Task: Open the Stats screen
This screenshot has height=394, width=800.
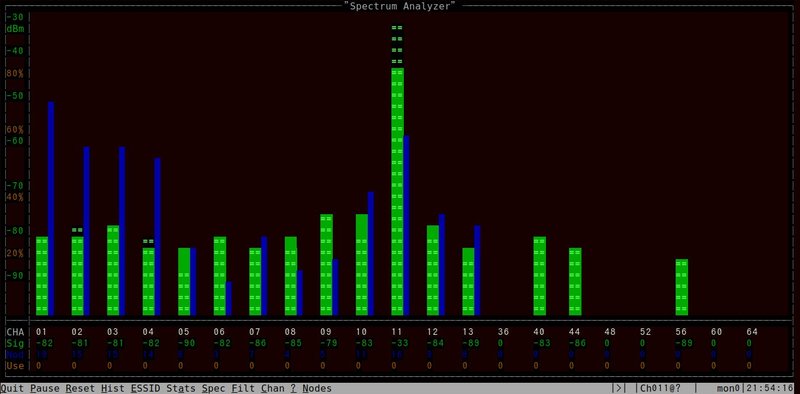Action: (x=181, y=388)
